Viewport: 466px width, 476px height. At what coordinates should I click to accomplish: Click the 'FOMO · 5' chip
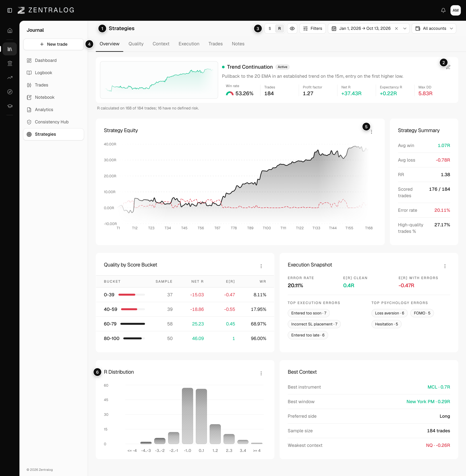[x=422, y=313]
